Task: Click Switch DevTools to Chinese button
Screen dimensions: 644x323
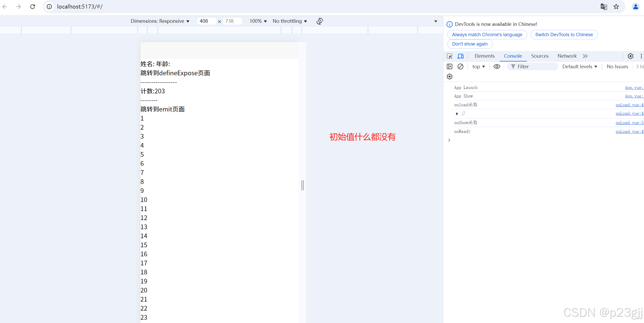Action: 564,35
